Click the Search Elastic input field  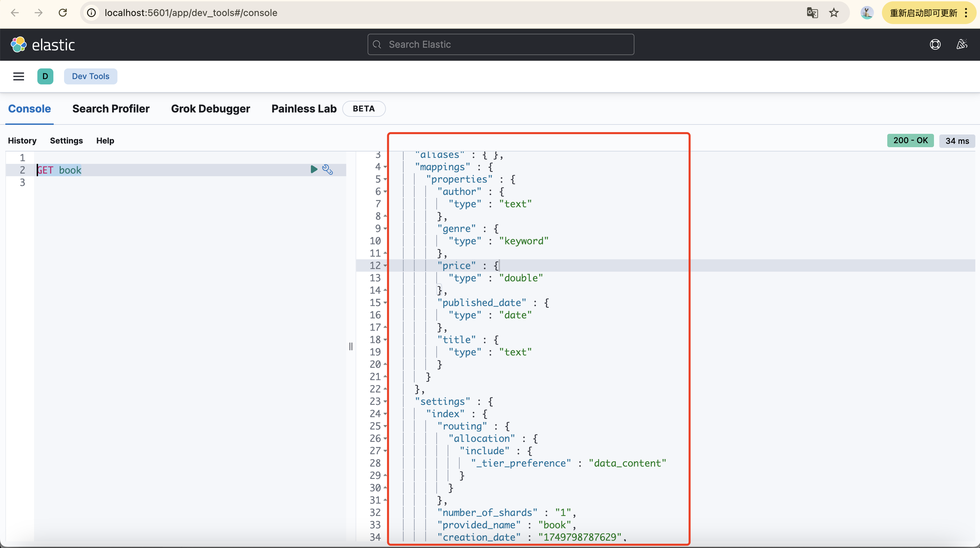point(501,44)
